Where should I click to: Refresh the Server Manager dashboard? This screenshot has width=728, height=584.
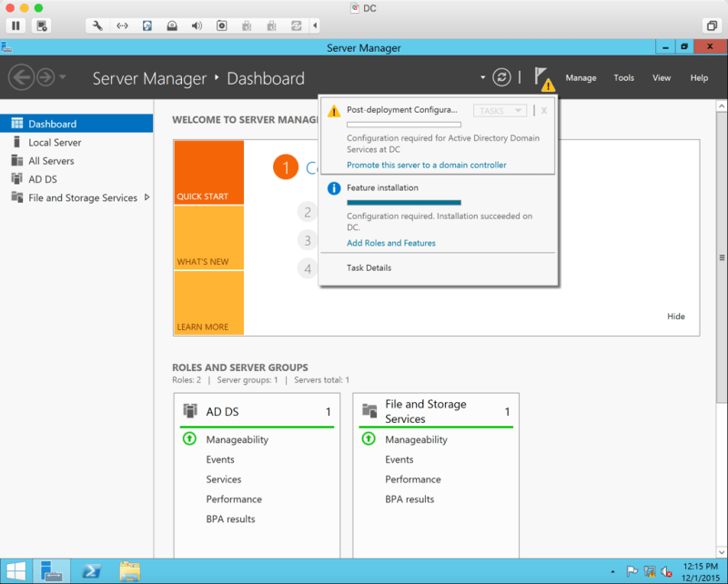click(501, 78)
